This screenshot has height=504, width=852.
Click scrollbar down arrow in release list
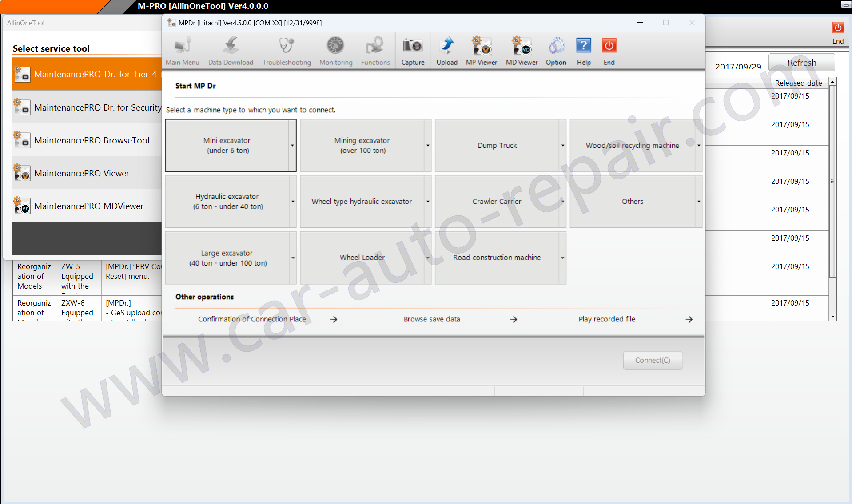coord(833,317)
